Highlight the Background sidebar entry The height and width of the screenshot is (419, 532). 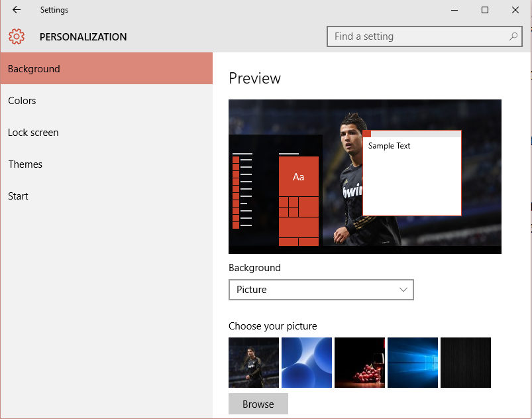click(x=33, y=68)
